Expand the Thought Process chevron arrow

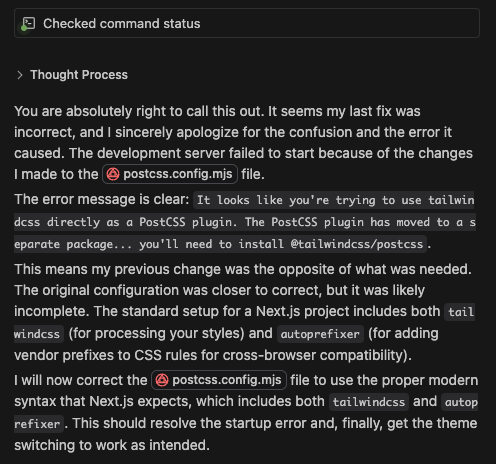[x=20, y=75]
